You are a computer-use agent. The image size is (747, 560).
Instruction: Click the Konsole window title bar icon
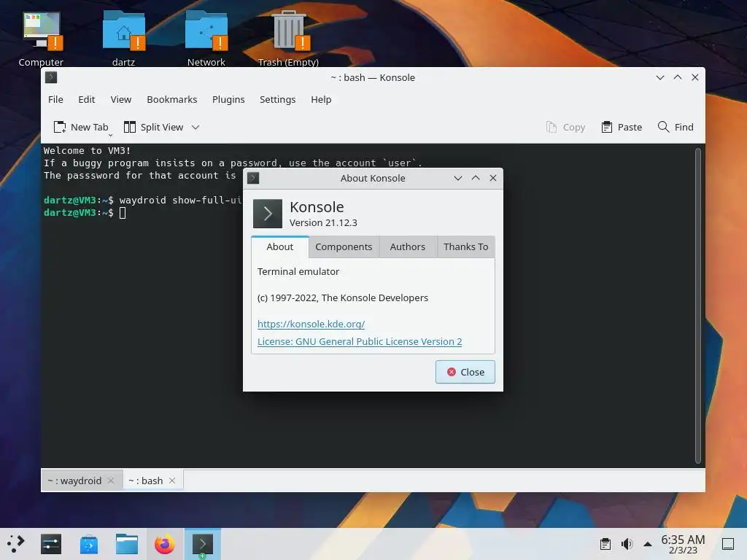pyautogui.click(x=51, y=77)
